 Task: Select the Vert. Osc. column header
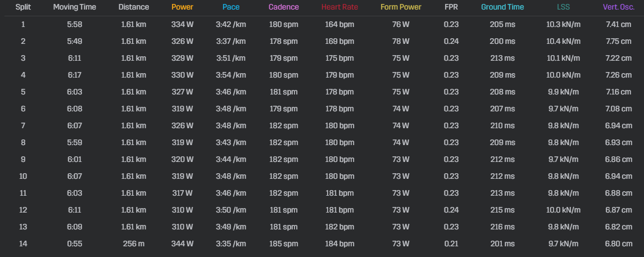(619, 7)
